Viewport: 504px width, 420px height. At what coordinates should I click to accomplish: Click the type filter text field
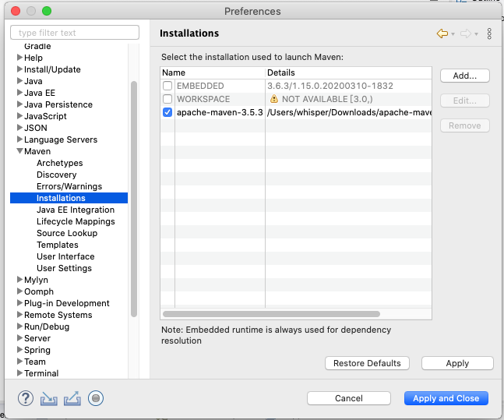point(75,33)
